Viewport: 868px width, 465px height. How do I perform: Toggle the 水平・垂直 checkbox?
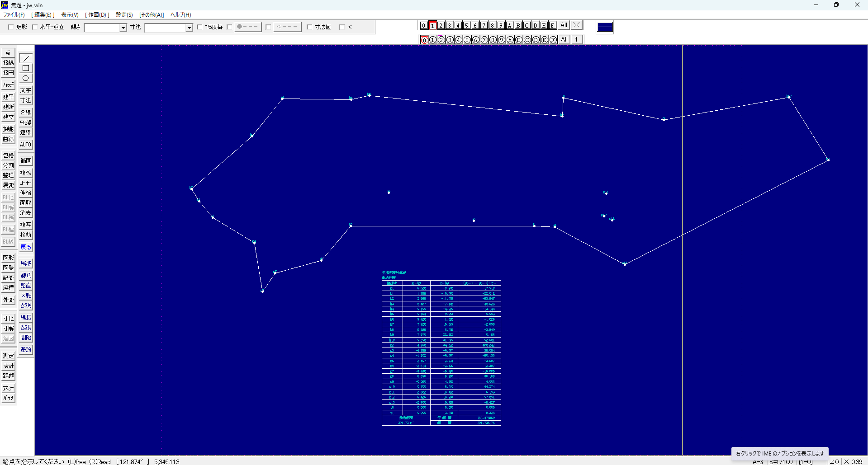[x=35, y=27]
